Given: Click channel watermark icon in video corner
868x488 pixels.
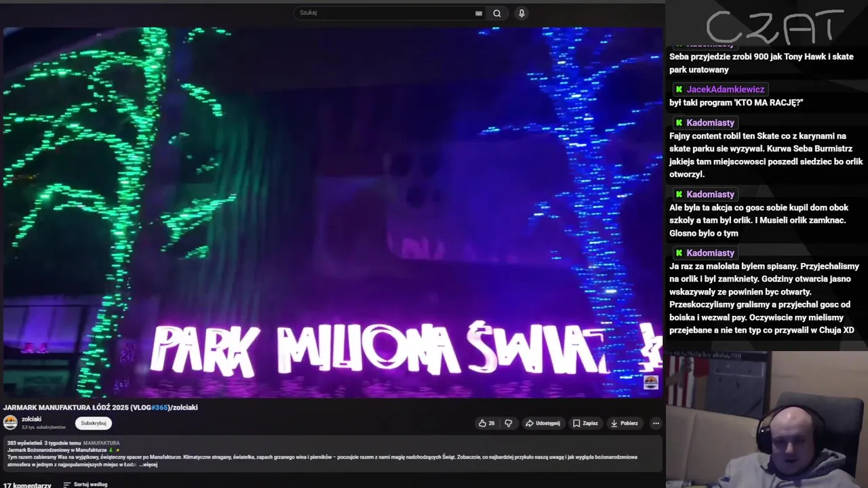Looking at the screenshot, I should tap(650, 382).
